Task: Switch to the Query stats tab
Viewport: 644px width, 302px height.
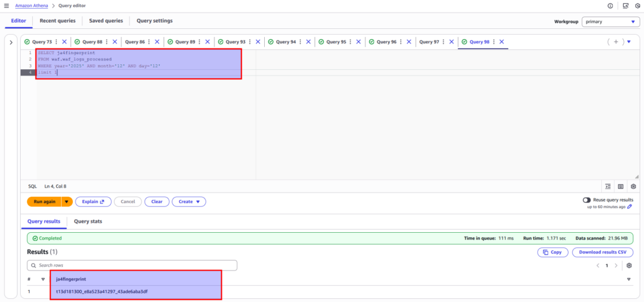Action: pos(88,221)
